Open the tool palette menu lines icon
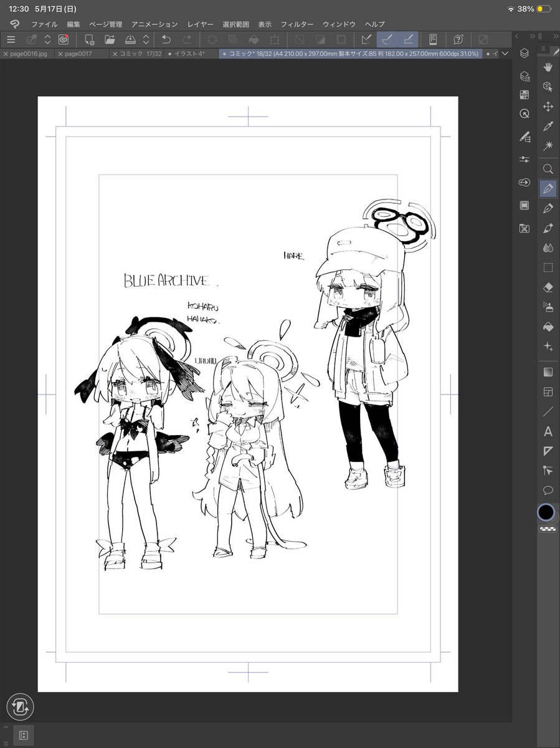This screenshot has height=748, width=560. click(x=543, y=50)
